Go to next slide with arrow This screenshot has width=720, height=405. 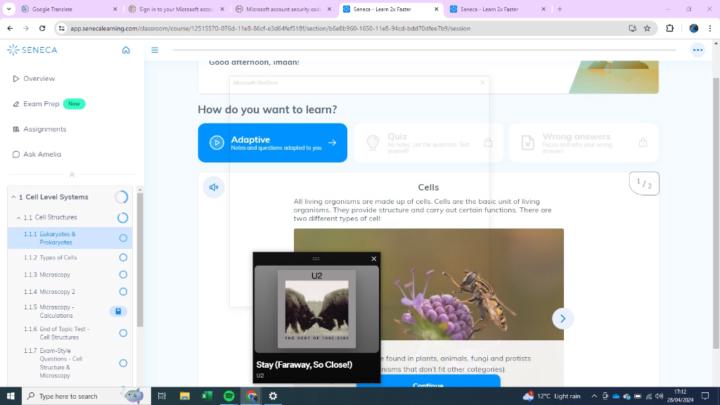[x=562, y=318]
